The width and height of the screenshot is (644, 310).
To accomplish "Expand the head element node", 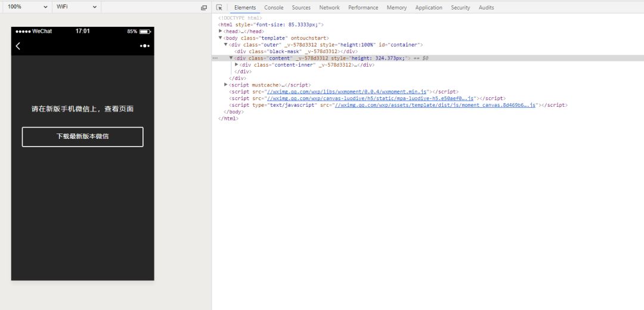I will [221, 31].
